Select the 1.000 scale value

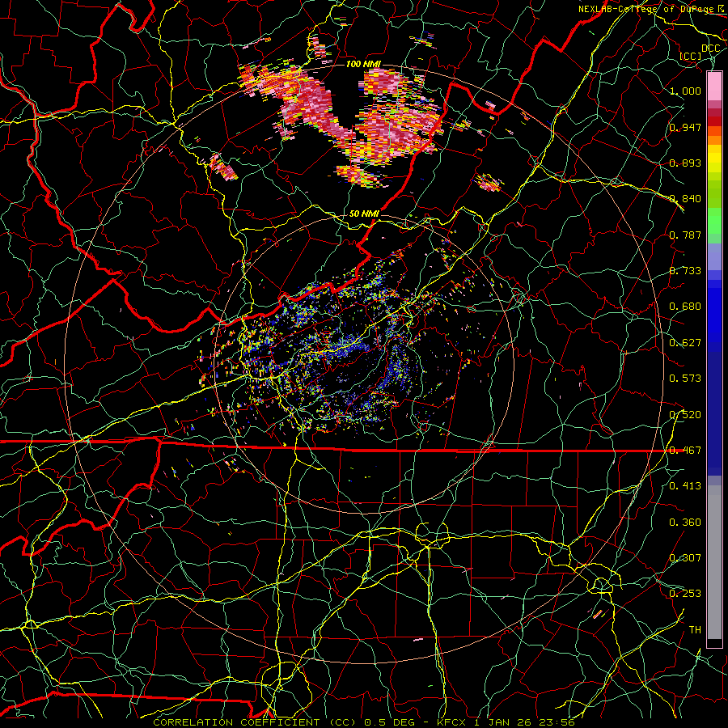pyautogui.click(x=685, y=91)
